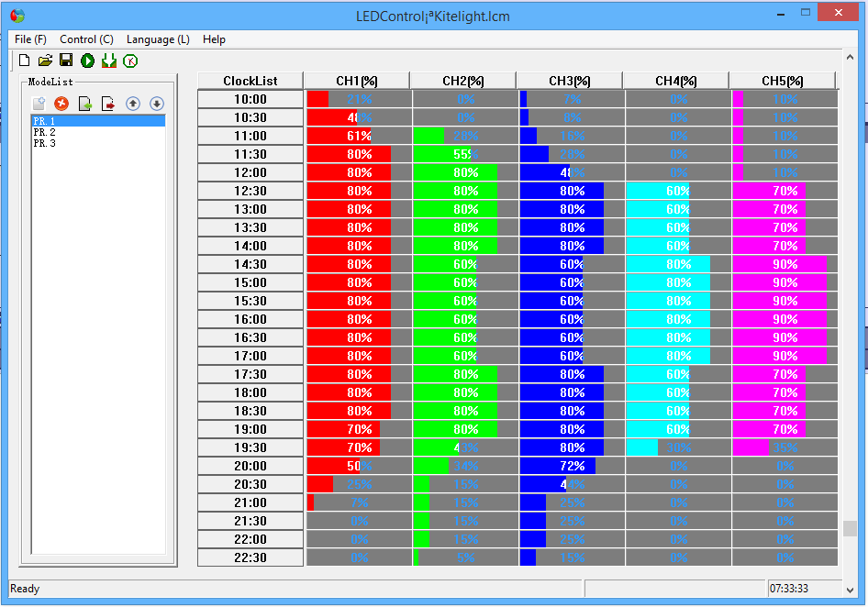Export the mode using the red-arrow page icon
Image resolution: width=868 pixels, height=607 pixels.
click(x=108, y=104)
